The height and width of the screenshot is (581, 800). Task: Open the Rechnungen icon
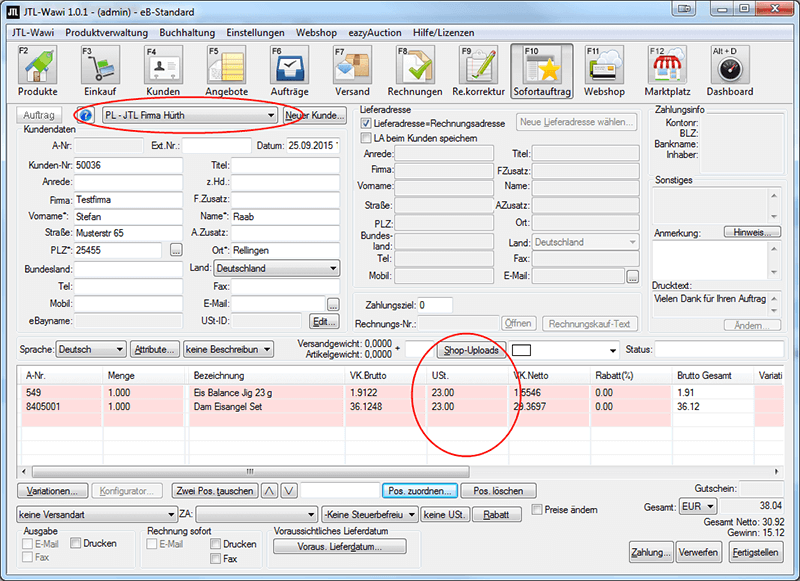(x=415, y=65)
